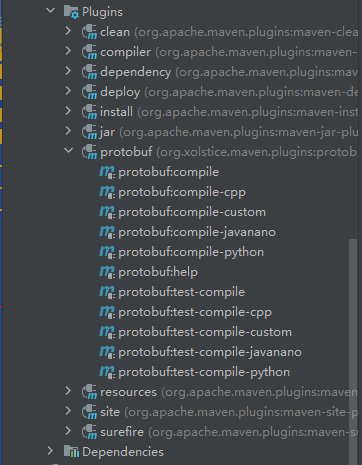Select the clean plugin label

click(115, 32)
